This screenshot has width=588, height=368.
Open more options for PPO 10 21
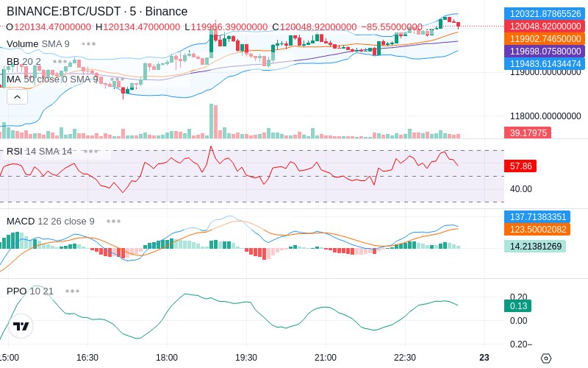tap(72, 291)
